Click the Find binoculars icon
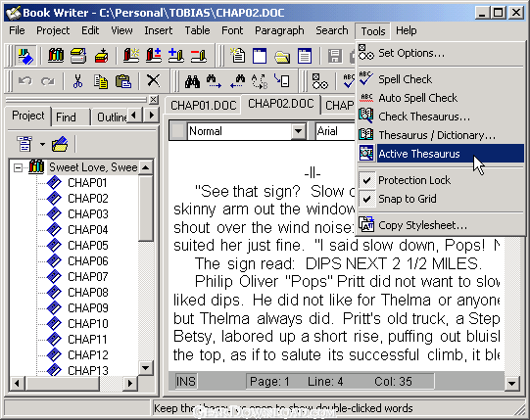This screenshot has width=530, height=420. (192, 81)
